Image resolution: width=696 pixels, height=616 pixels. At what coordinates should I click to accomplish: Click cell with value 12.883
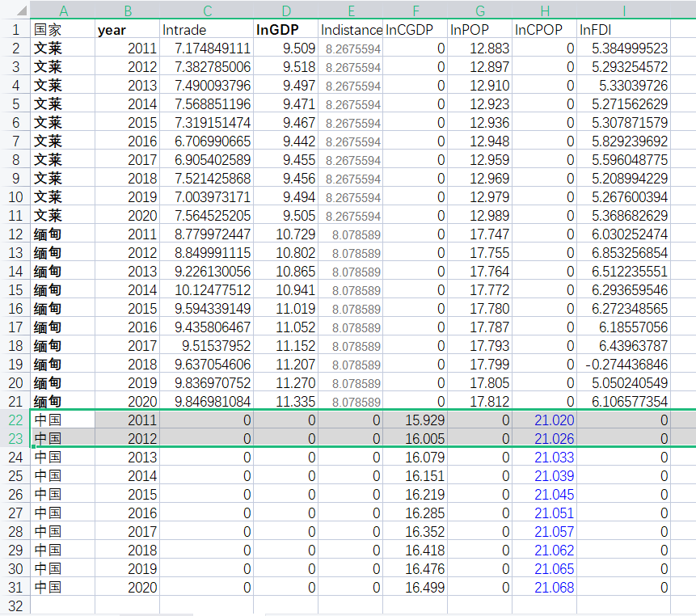pyautogui.click(x=480, y=49)
